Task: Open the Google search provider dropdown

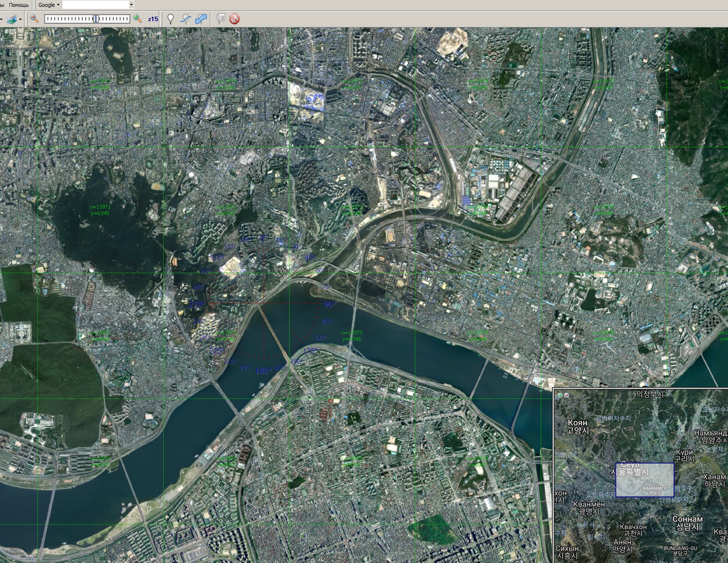Action: click(x=49, y=5)
